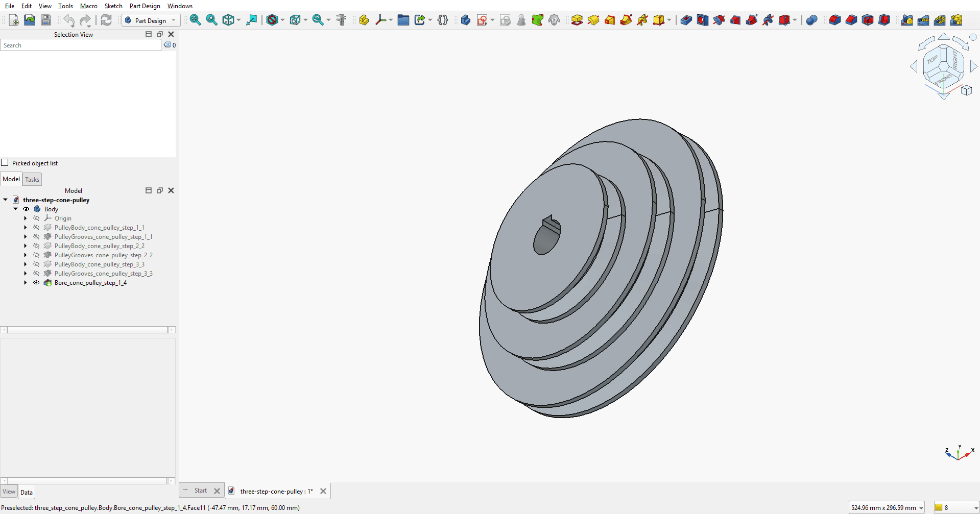The image size is (980, 514).
Task: Click the Fillet tool icon
Action: click(x=834, y=20)
